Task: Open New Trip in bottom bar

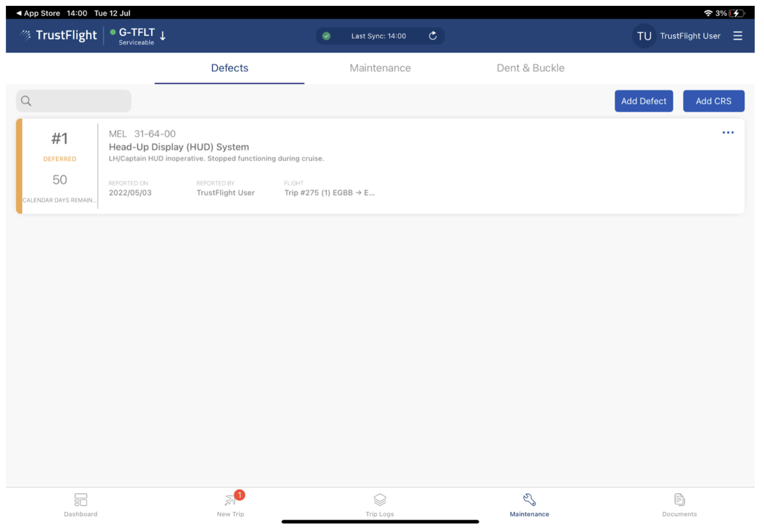Action: 231,505
